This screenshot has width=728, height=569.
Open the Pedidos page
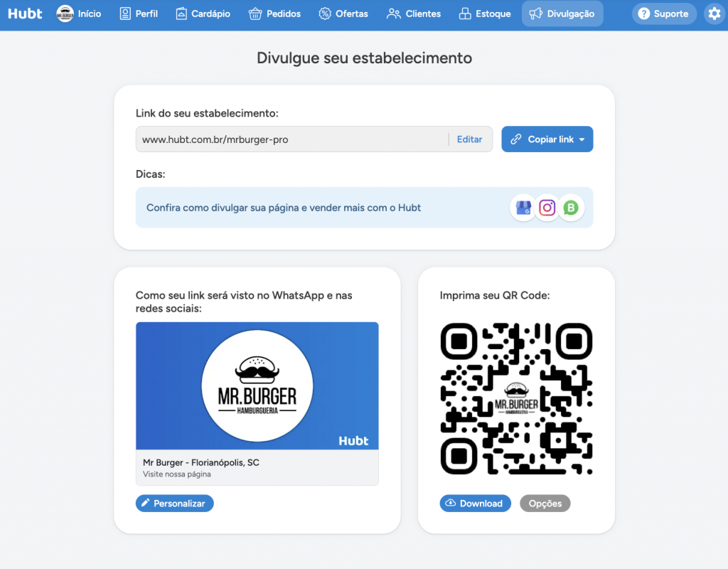coord(274,14)
